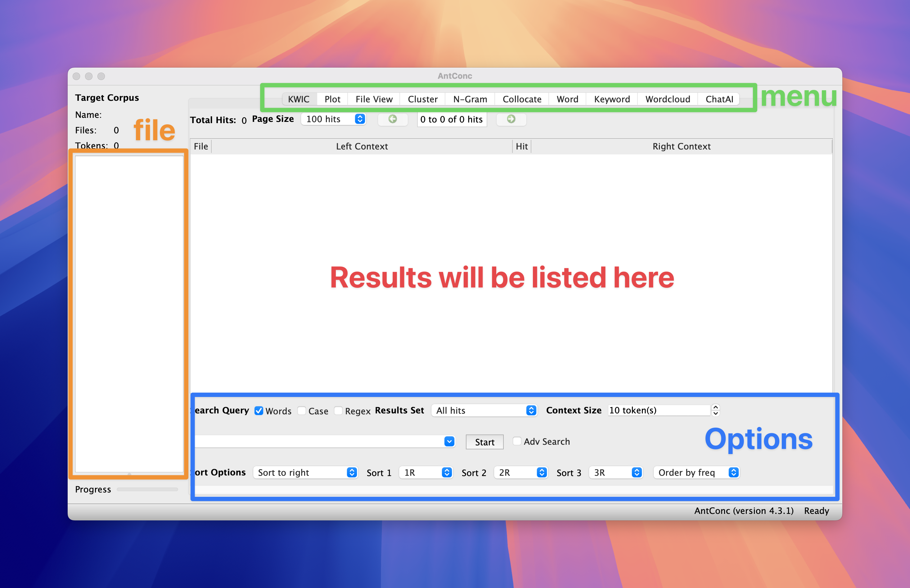The height and width of the screenshot is (588, 910).
Task: Uncheck the Words checkbox
Action: click(x=259, y=411)
